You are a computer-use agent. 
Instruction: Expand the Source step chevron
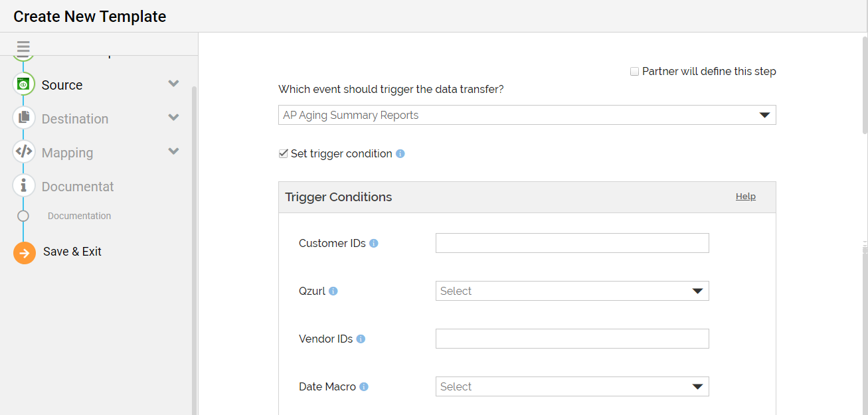(x=174, y=84)
